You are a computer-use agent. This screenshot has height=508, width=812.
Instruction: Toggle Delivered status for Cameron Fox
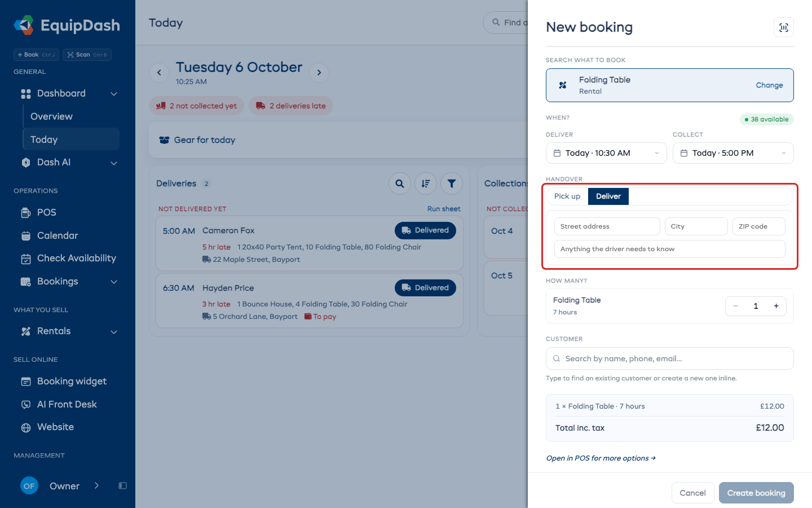[x=425, y=230]
